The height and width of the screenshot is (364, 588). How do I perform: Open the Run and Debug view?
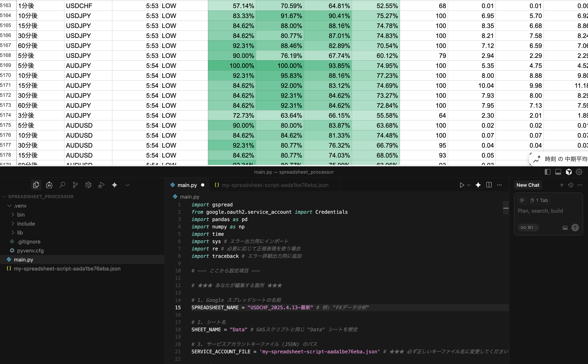click(x=101, y=185)
